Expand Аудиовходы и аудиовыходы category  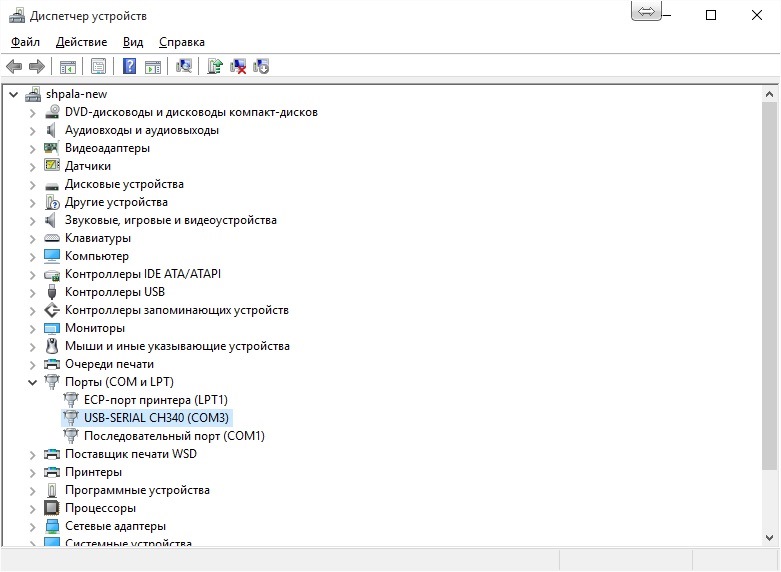pyautogui.click(x=32, y=131)
